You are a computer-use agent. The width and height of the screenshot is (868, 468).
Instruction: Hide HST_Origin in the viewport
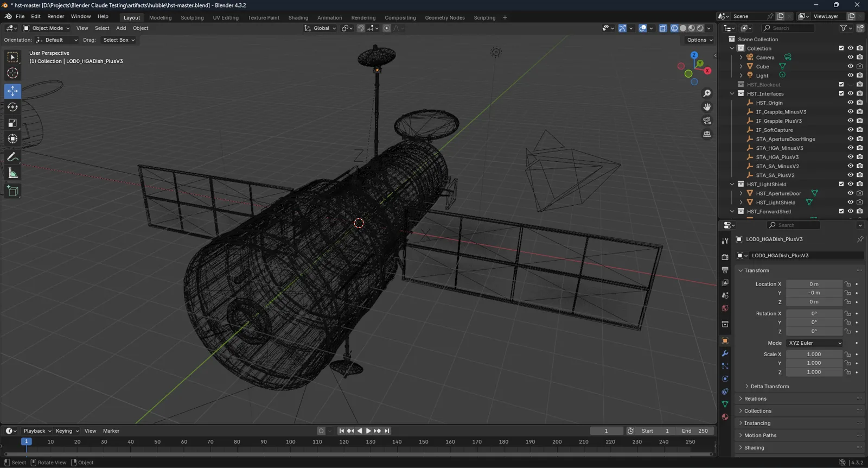click(851, 103)
